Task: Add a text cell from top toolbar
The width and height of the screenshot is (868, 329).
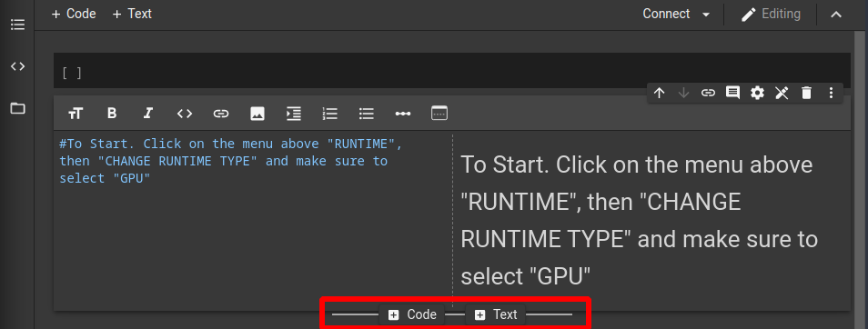Action: 132,14
